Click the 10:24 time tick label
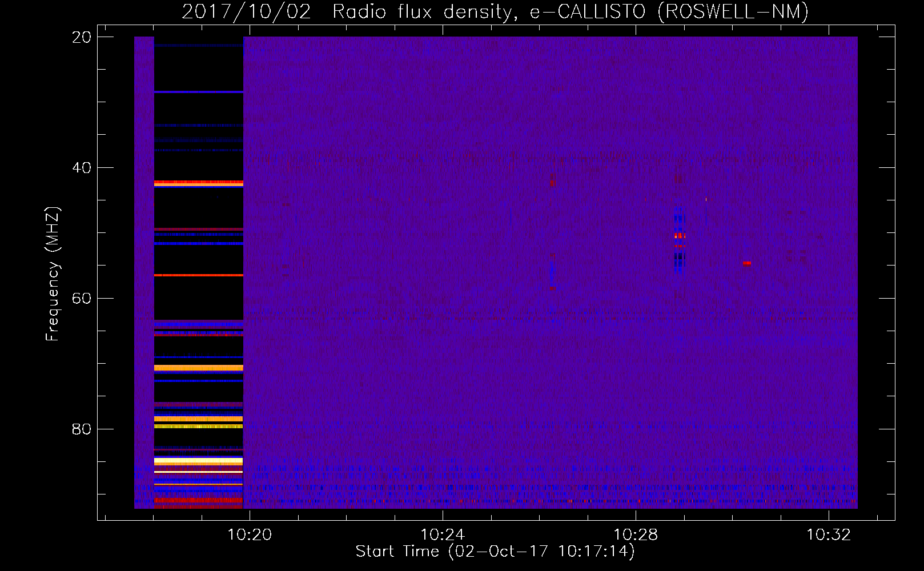 tap(443, 534)
